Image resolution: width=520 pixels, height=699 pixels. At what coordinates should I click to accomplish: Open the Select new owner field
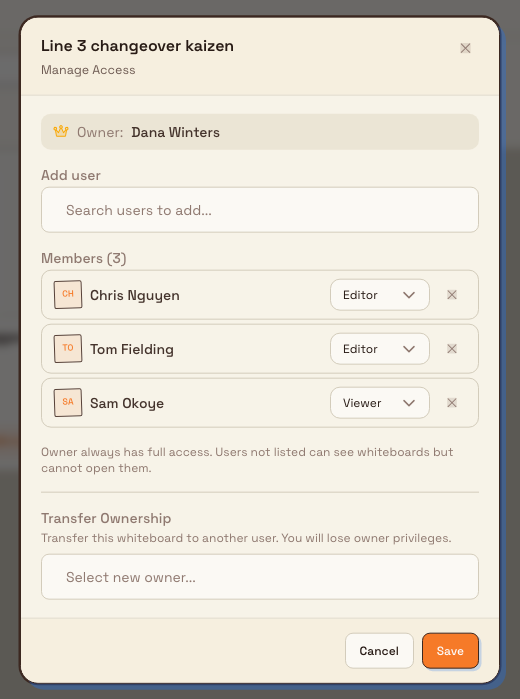260,577
